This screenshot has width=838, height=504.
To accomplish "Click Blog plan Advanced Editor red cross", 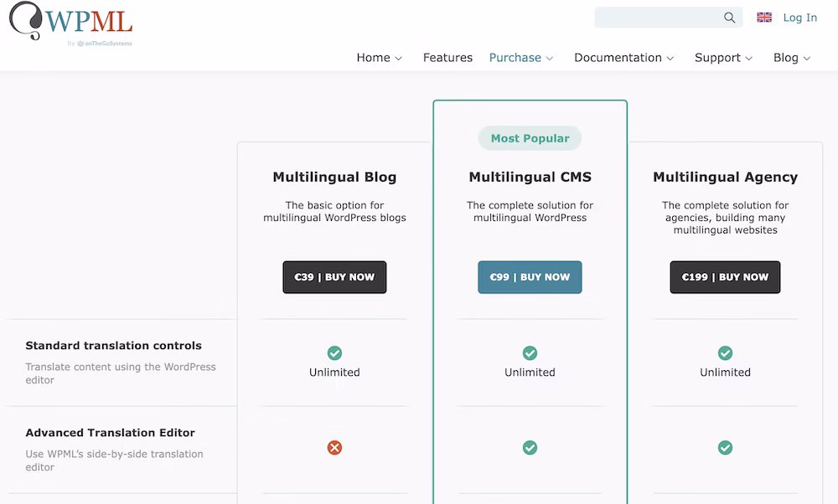I will [x=334, y=447].
